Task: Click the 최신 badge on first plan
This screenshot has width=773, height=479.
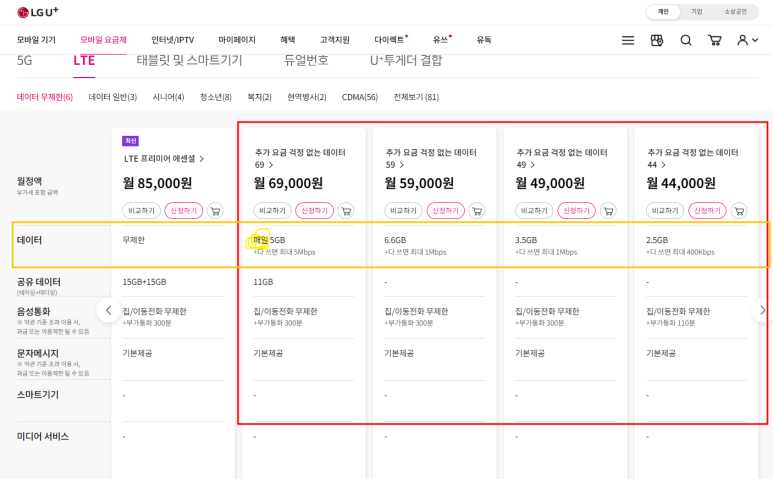Action: point(130,141)
